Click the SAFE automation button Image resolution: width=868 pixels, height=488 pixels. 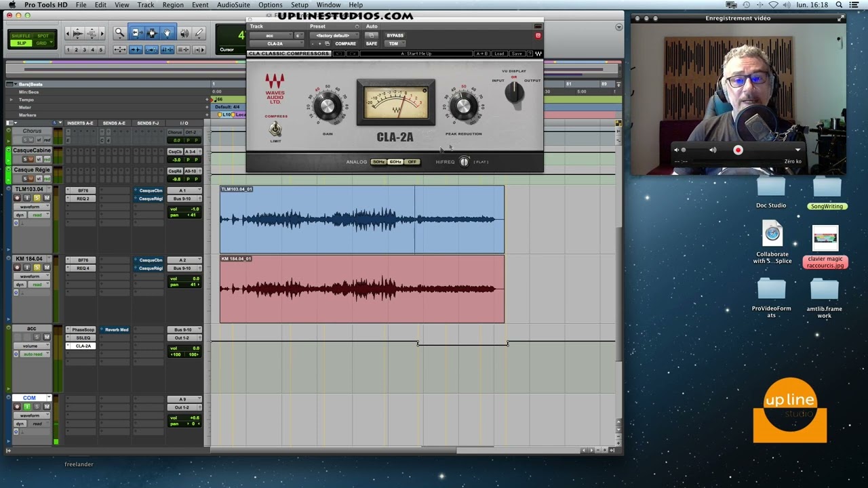tap(372, 43)
